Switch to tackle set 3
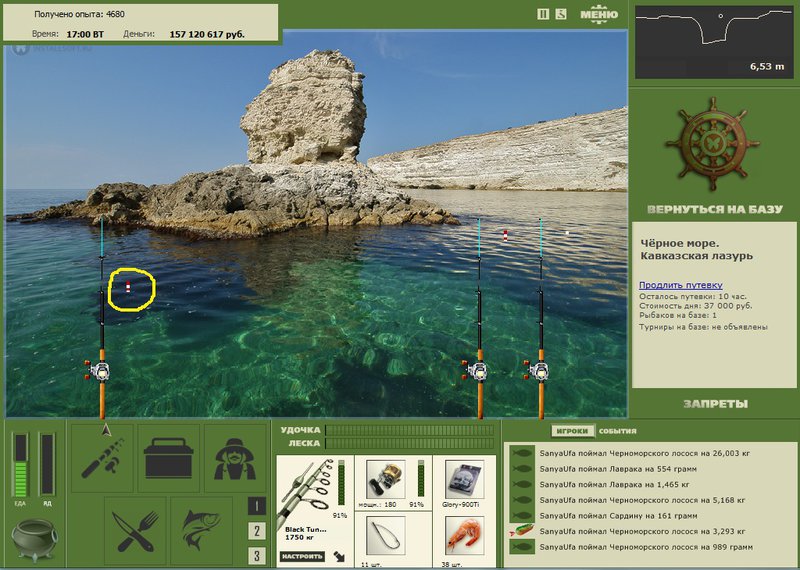This screenshot has width=800, height=570. coord(257,556)
